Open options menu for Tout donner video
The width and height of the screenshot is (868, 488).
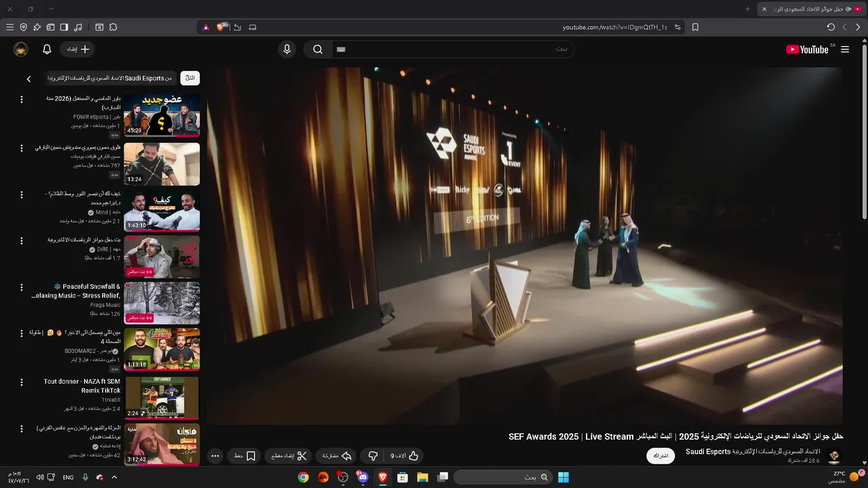point(21,382)
